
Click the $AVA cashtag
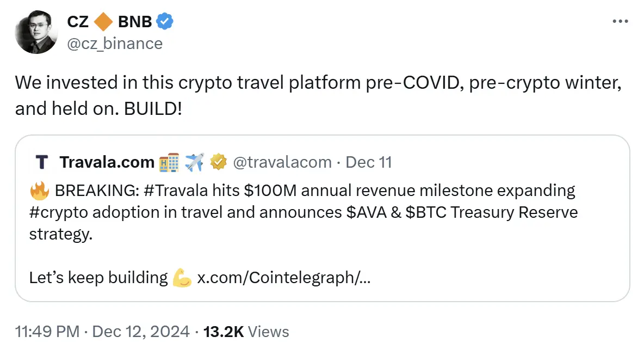[x=367, y=213]
